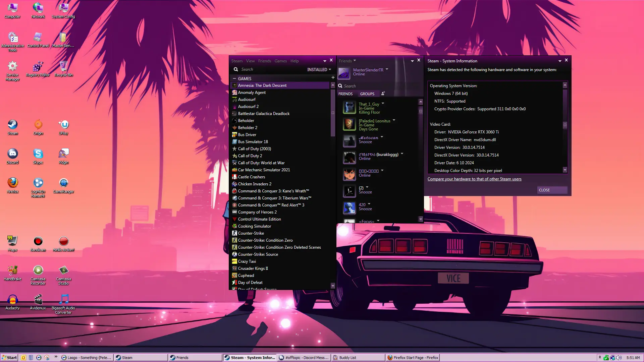The image size is (644, 362).
Task: Click friends list scroll down arrow
Action: (x=421, y=219)
